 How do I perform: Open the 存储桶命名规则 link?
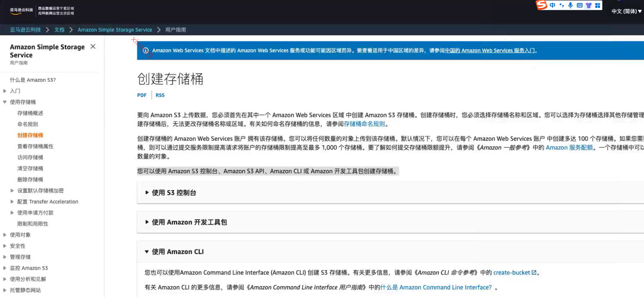(365, 124)
